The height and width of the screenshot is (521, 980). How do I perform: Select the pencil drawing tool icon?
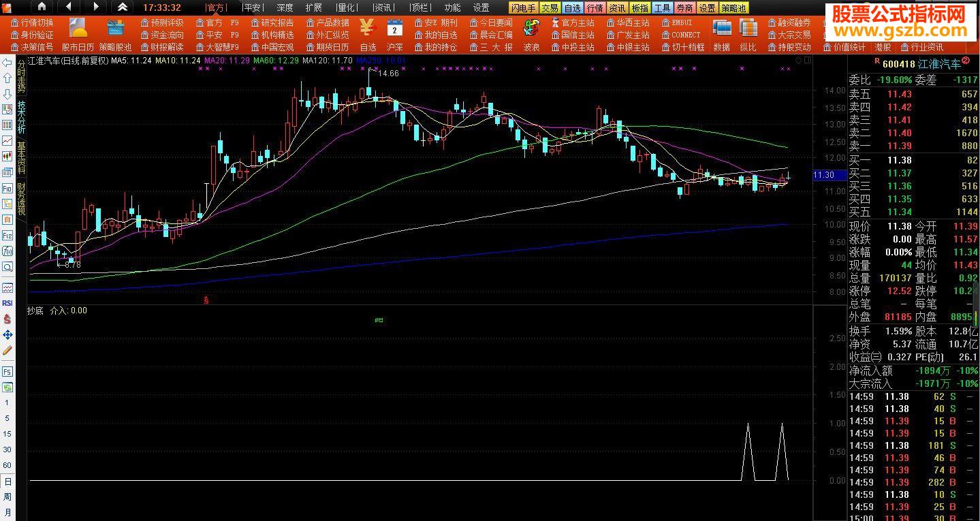point(7,350)
